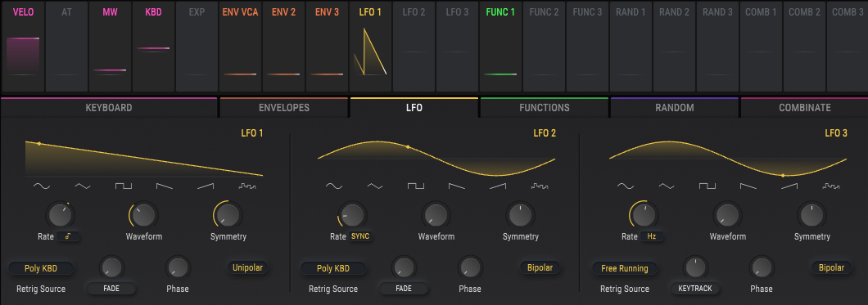Open LFO 2 rate SYNC type selector
This screenshot has width=868, height=305.
[x=359, y=236]
